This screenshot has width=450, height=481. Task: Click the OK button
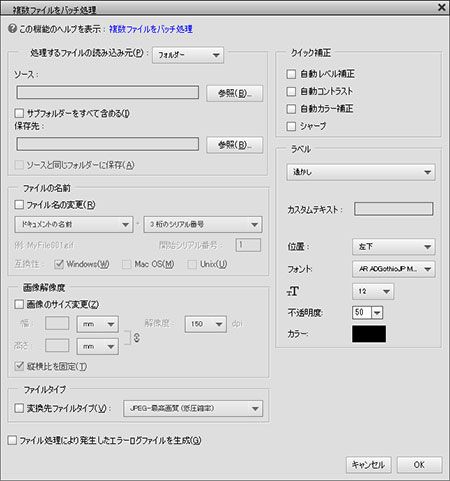tap(419, 465)
